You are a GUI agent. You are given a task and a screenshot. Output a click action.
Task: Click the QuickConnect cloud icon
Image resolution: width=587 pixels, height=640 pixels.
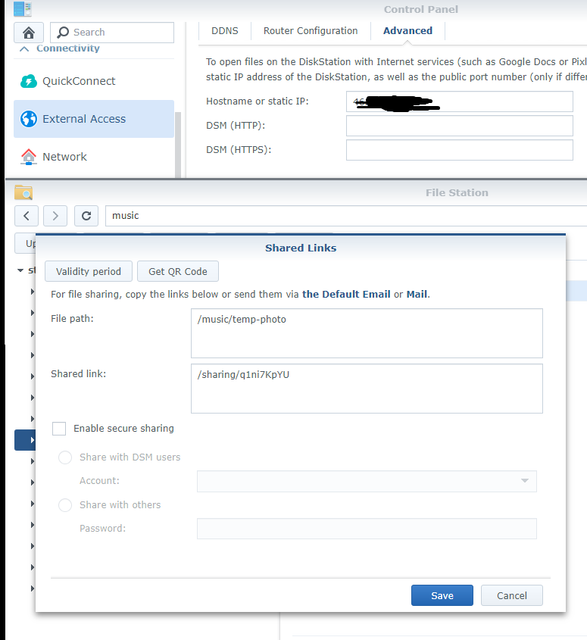(29, 81)
